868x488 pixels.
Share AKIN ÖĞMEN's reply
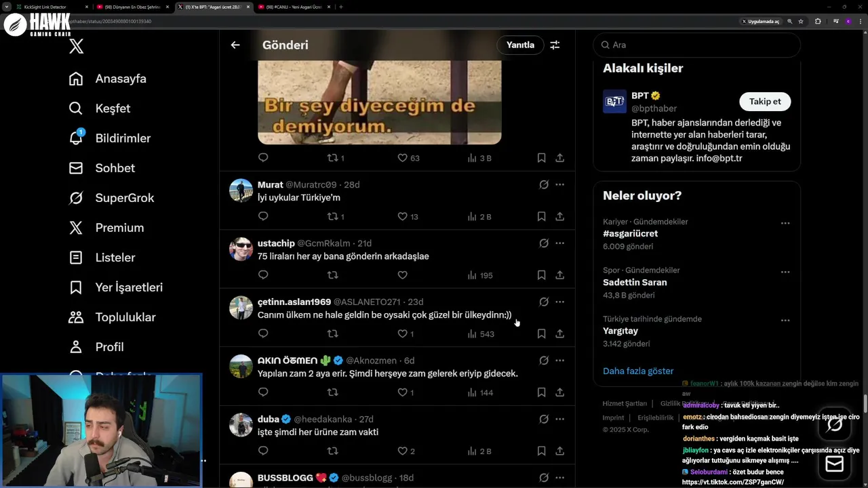coord(559,392)
